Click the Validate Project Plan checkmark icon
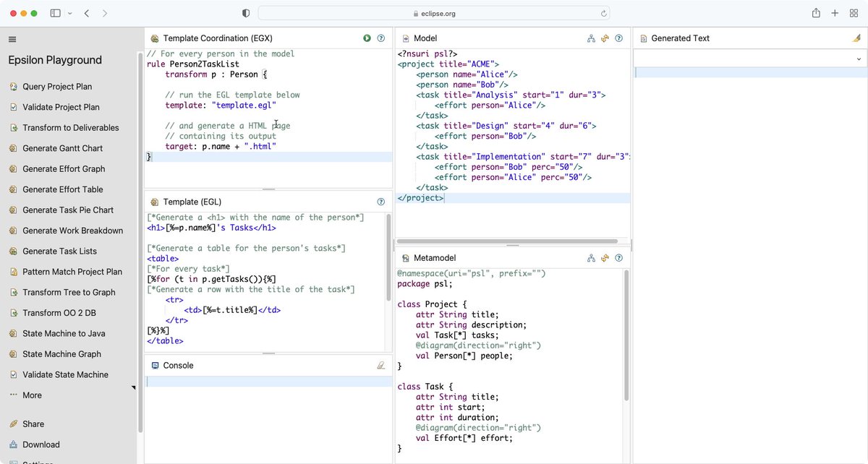 click(14, 107)
